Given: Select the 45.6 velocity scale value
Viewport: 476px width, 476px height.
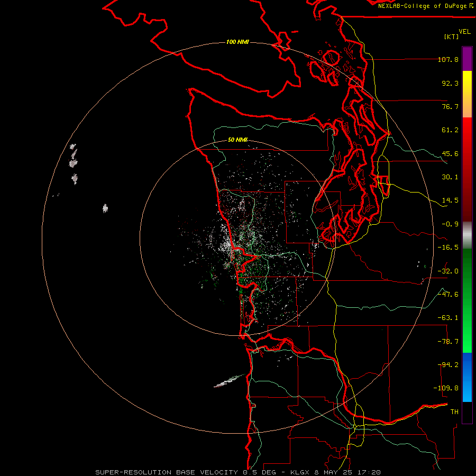Looking at the screenshot, I should point(450,153).
